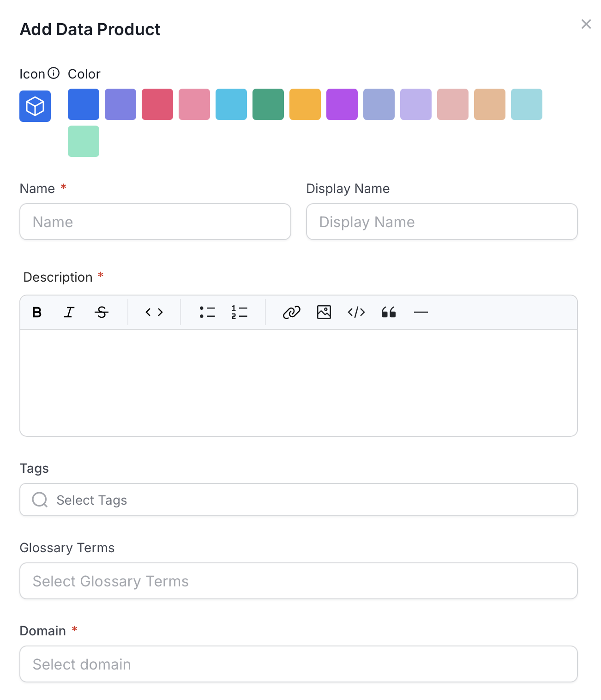
Task: Pick the crimson red color swatch
Action: click(157, 104)
